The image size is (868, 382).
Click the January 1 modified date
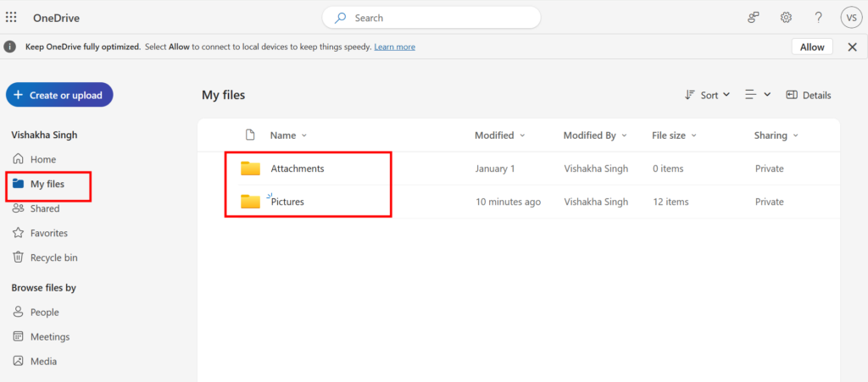coord(495,169)
